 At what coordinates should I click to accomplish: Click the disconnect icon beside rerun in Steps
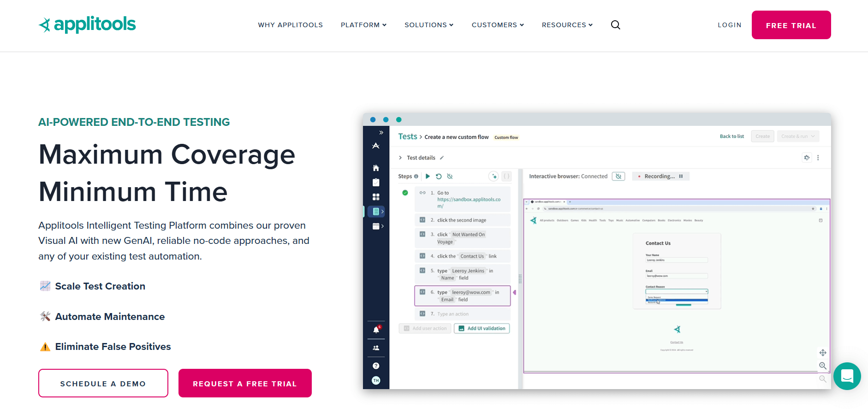tap(450, 176)
